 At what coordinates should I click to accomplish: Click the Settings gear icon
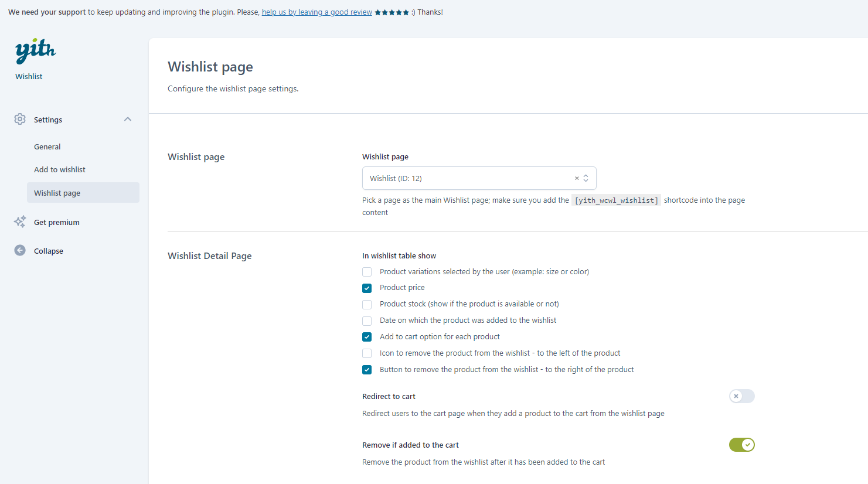[20, 120]
